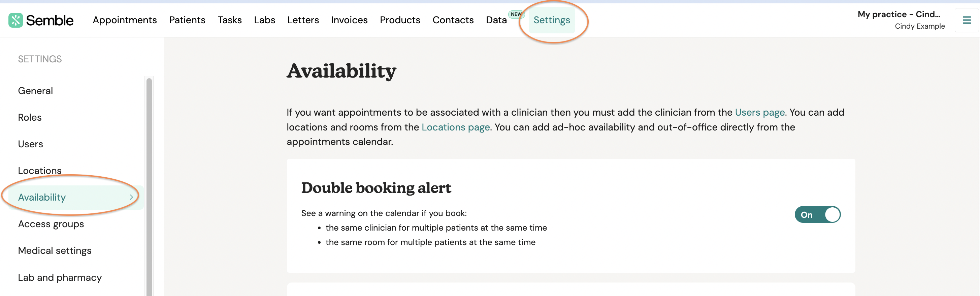Viewport: 980px width, 296px height.
Task: Follow the Locations page link
Action: click(x=455, y=127)
